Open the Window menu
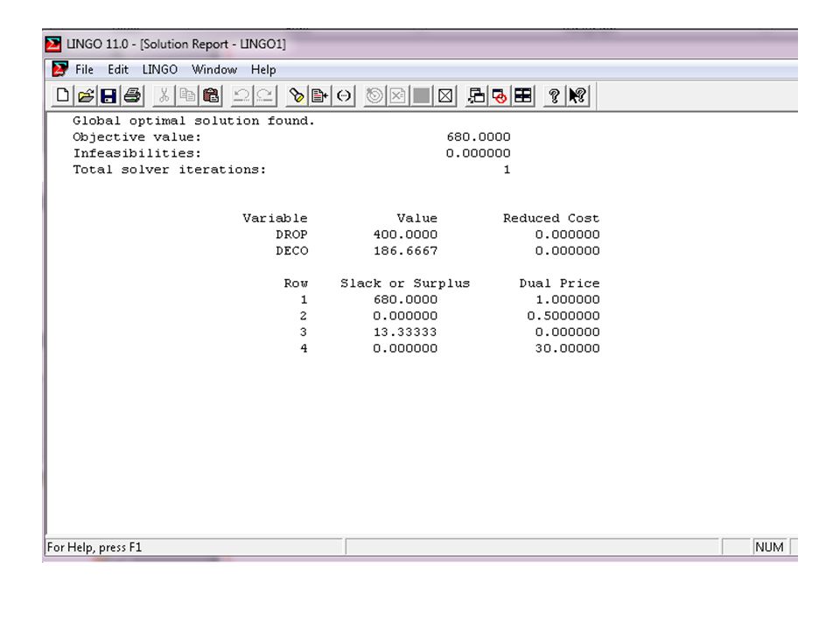This screenshot has width=840, height=630. [x=214, y=70]
